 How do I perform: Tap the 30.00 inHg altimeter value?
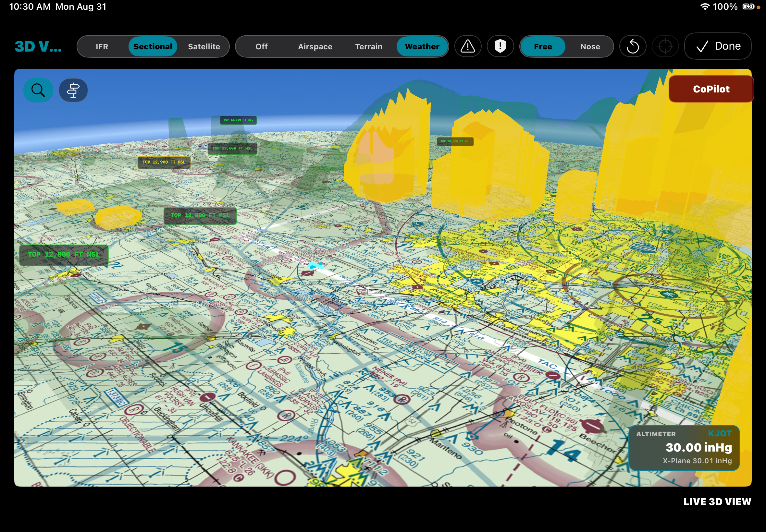[698, 447]
